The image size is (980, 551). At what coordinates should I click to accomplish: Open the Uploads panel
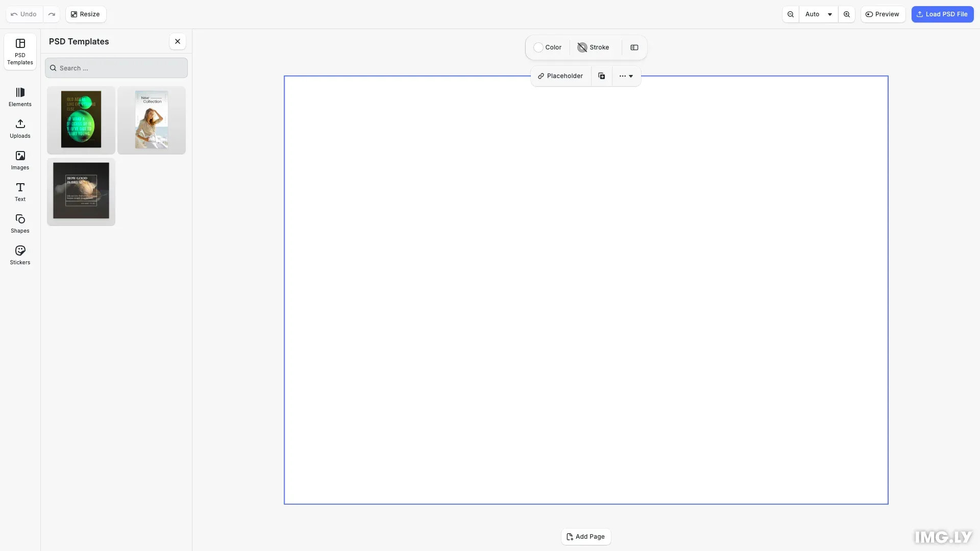pos(20,129)
